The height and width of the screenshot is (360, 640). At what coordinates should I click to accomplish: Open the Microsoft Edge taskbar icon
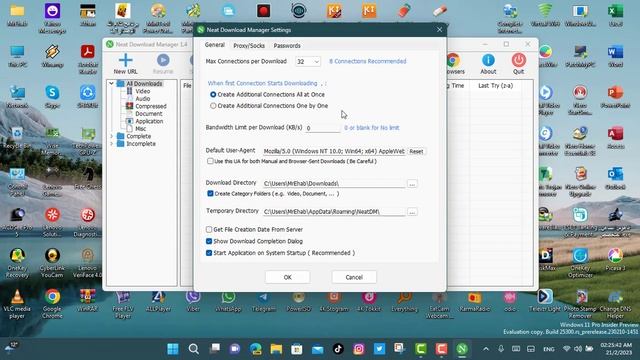[x=256, y=349]
